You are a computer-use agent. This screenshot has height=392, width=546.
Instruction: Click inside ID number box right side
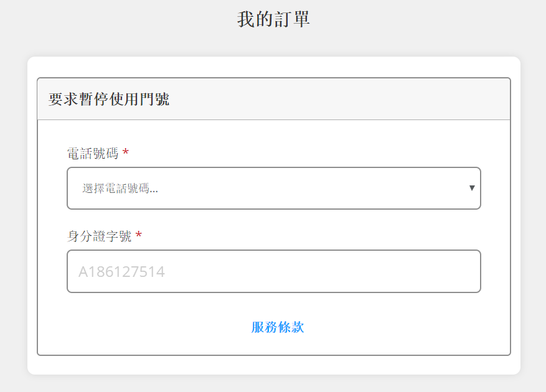[x=383, y=271]
